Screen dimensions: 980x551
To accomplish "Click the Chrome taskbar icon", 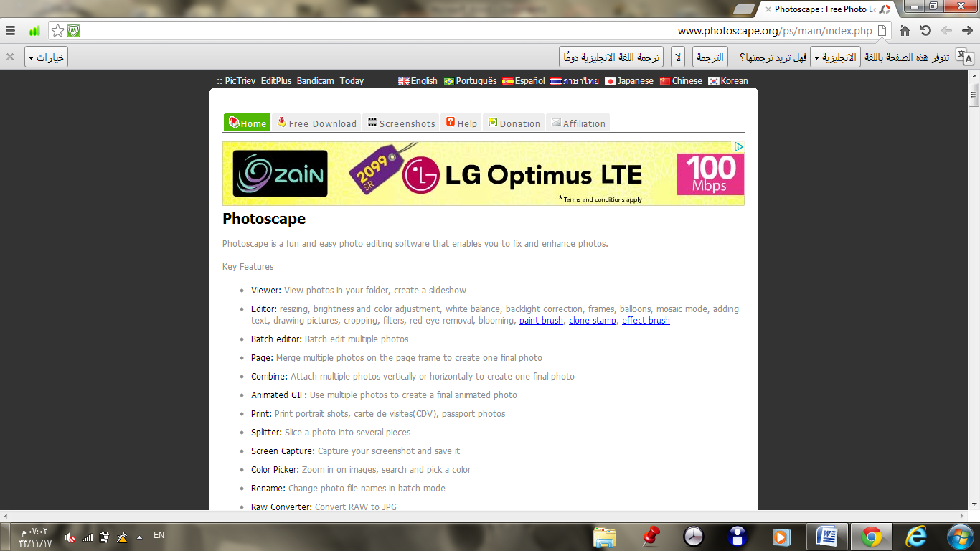I will point(872,537).
